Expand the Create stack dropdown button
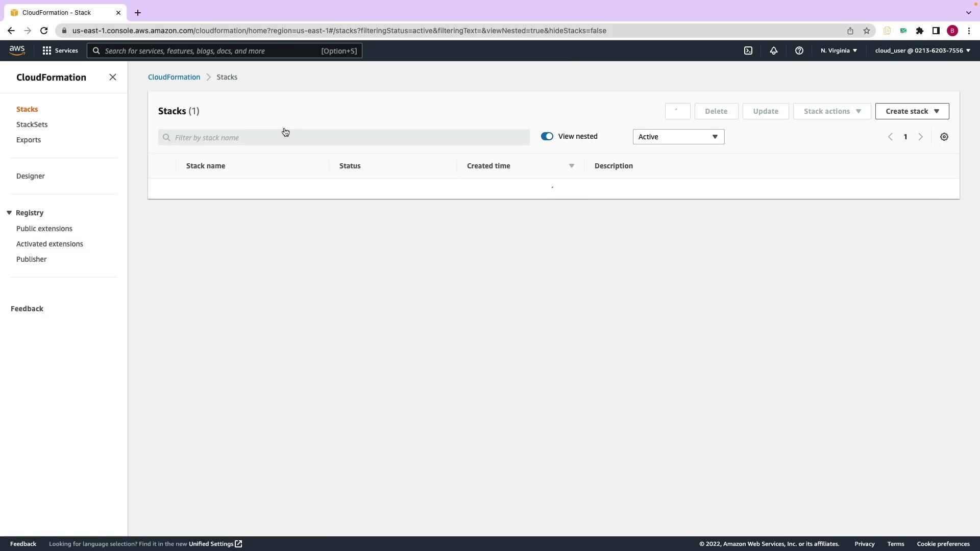 coord(912,111)
